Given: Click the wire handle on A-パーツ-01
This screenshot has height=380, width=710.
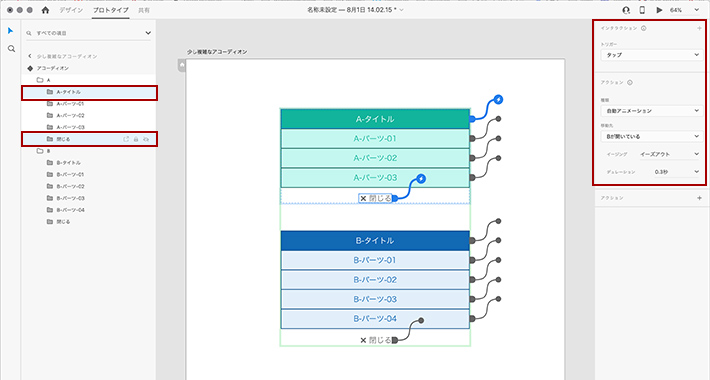Looking at the screenshot, I should pos(472,139).
